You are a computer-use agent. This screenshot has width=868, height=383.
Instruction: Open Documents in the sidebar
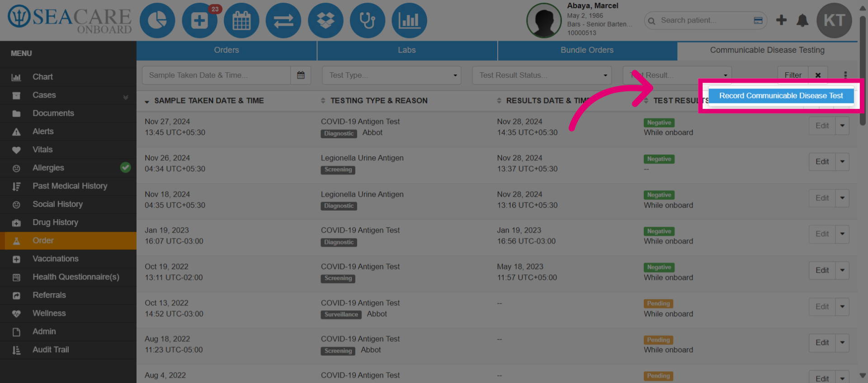coord(68,113)
